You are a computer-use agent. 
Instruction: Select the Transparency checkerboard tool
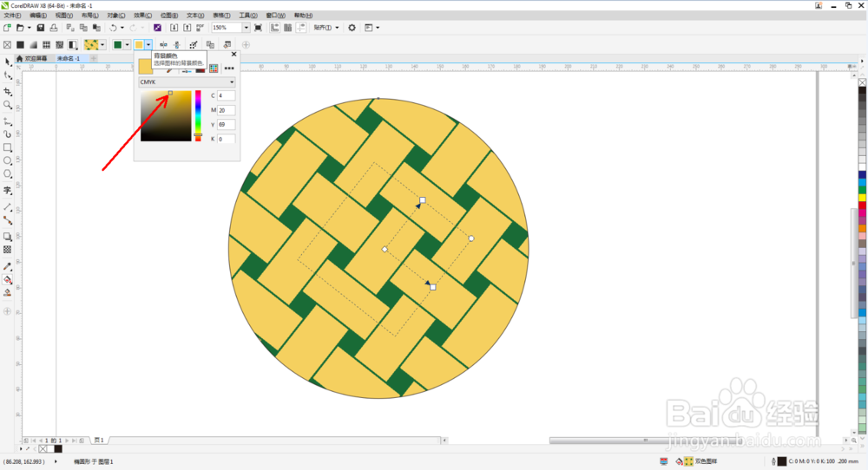click(x=8, y=250)
